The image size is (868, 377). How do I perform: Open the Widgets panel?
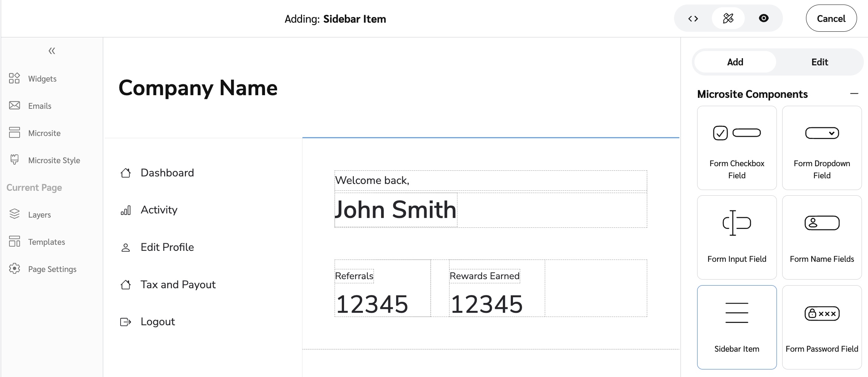(x=42, y=79)
